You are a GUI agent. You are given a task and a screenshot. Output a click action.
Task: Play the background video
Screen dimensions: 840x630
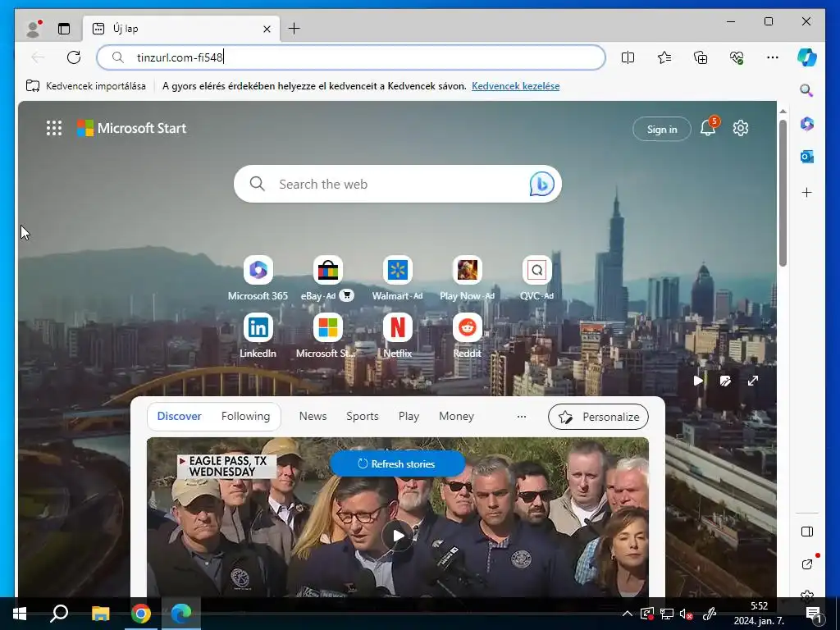(x=698, y=381)
